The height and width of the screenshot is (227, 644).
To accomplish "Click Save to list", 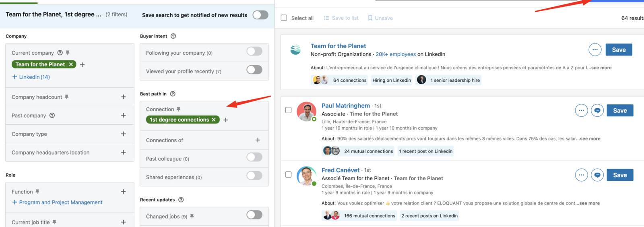I will pyautogui.click(x=341, y=18).
